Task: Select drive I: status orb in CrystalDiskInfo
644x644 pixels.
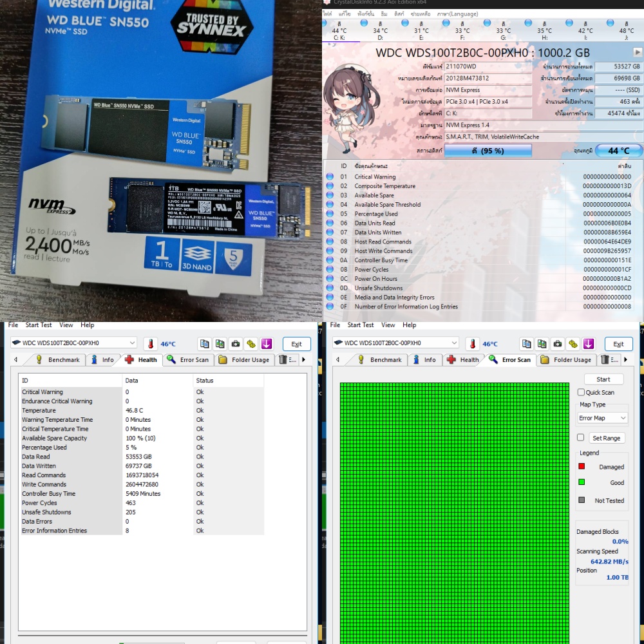Action: (569, 23)
